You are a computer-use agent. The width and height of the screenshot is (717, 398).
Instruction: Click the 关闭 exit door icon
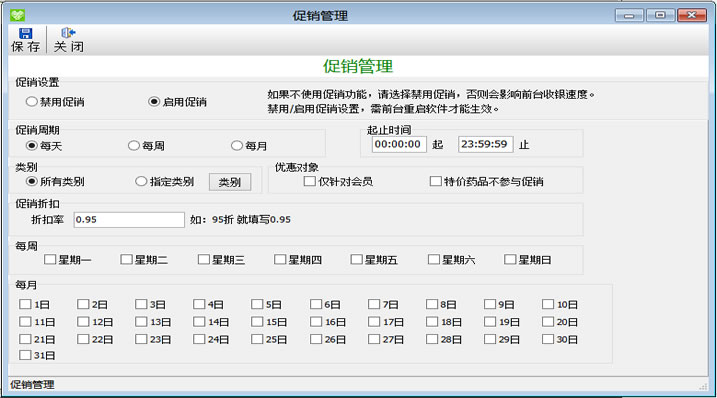(x=68, y=32)
